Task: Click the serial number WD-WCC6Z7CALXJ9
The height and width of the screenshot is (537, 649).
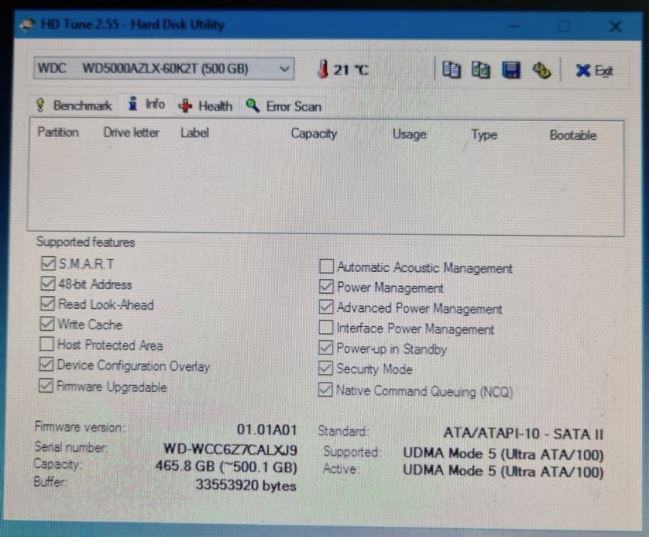Action: click(x=230, y=449)
